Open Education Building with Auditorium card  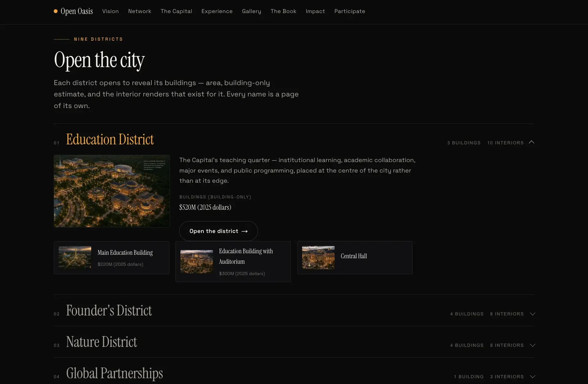233,262
